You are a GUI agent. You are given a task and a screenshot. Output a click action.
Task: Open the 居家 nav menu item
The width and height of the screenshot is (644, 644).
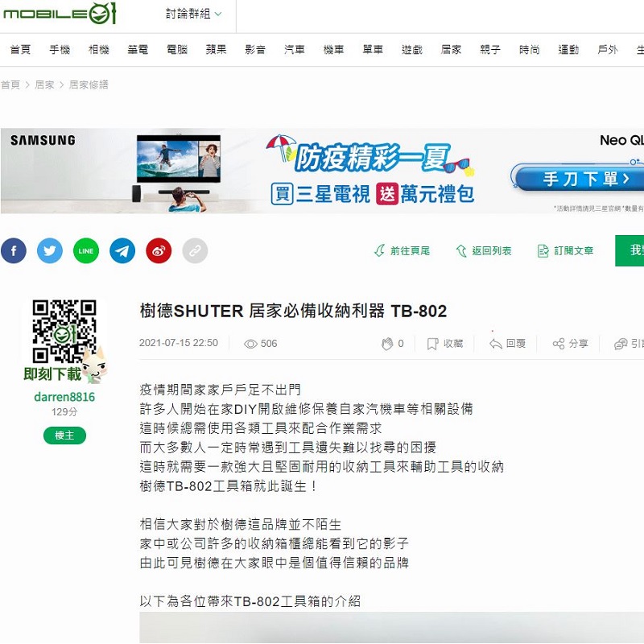coord(451,50)
